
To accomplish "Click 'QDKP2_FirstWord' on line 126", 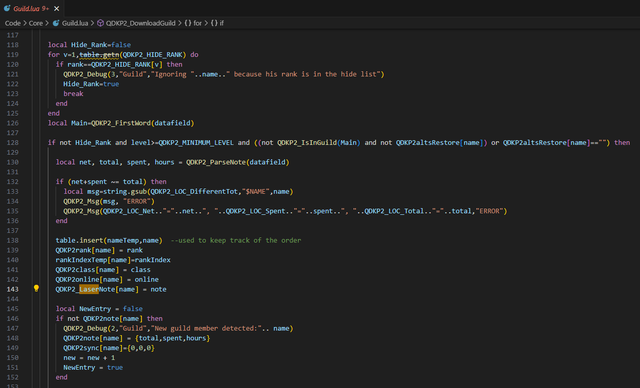I will [x=121, y=123].
